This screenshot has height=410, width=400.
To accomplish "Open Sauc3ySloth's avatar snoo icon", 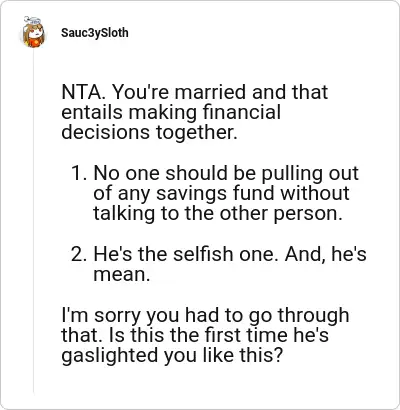I will (x=33, y=32).
